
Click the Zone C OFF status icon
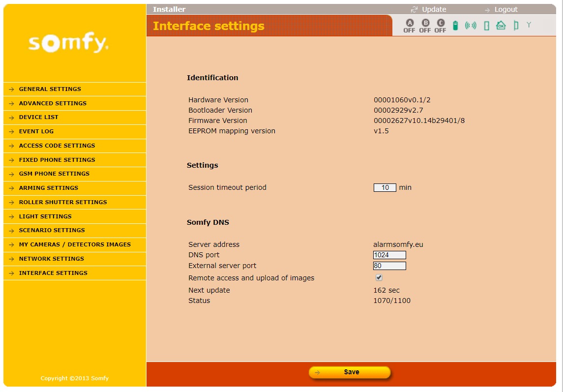441,26
